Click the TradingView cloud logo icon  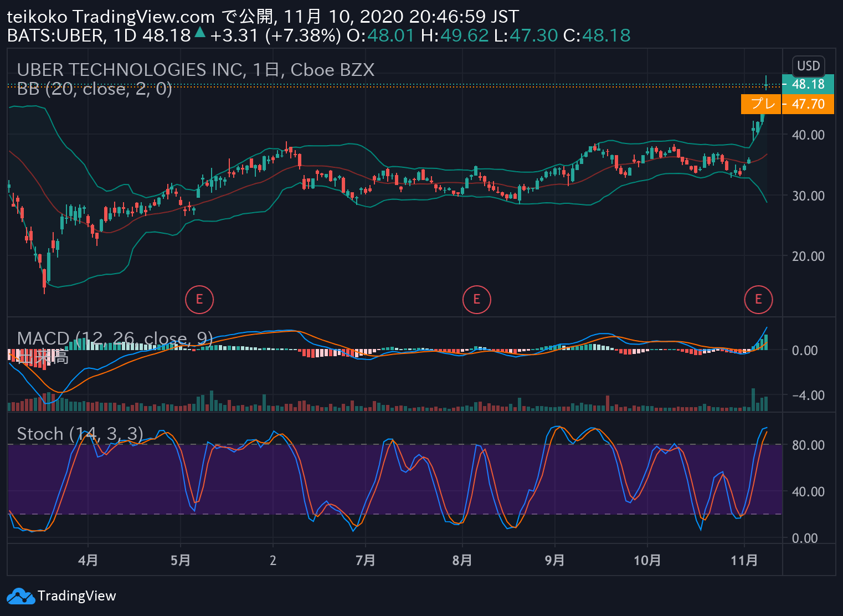20,597
